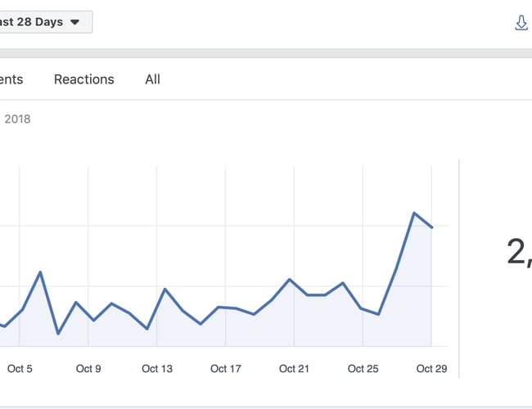Image resolution: width=532 pixels, height=409 pixels.
Task: Click the Oct 21 axis label
Action: coord(294,369)
